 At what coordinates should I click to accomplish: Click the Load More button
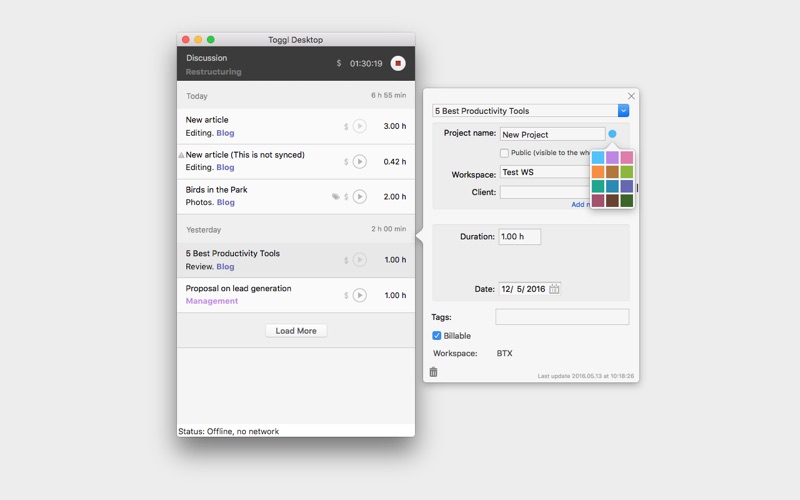pyautogui.click(x=296, y=331)
